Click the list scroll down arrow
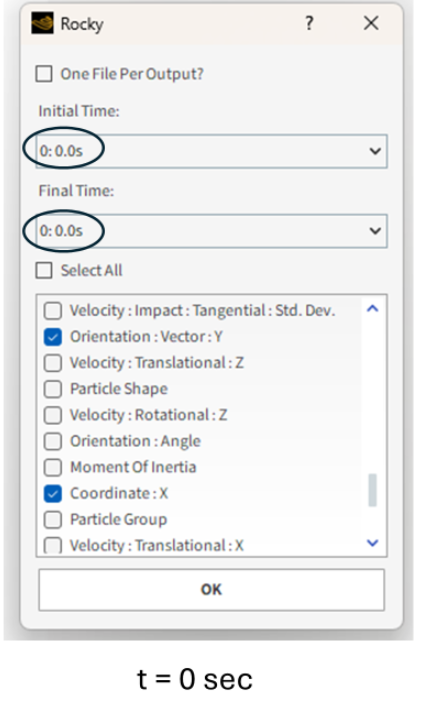 click(x=372, y=543)
